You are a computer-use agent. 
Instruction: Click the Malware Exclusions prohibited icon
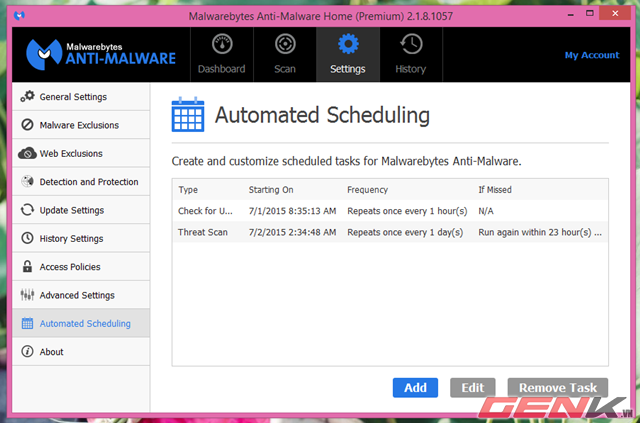coord(27,125)
